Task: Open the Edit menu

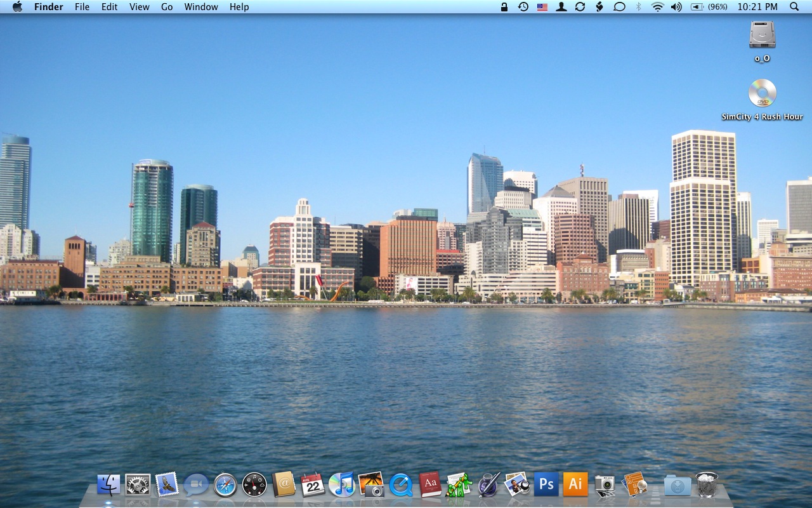Action: coord(109,7)
